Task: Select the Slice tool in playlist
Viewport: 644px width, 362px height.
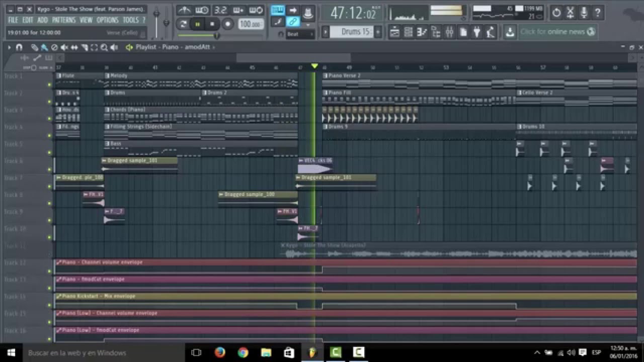Action: [x=85, y=47]
